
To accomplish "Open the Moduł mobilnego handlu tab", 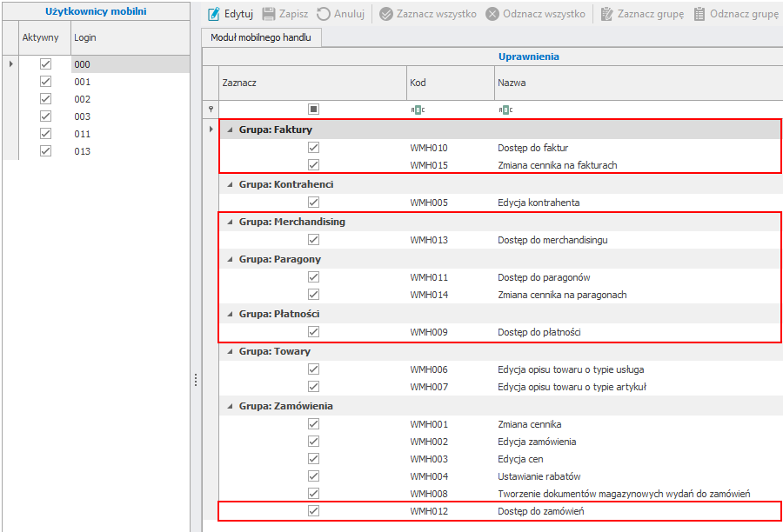I will 261,37.
